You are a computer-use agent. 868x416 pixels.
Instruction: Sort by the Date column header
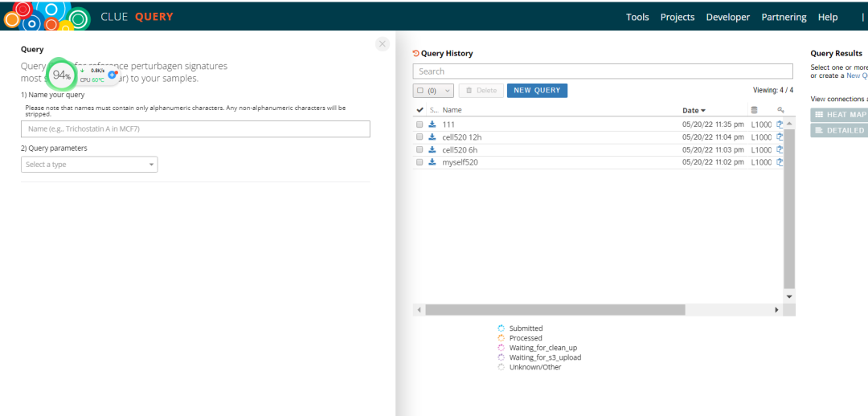point(694,111)
